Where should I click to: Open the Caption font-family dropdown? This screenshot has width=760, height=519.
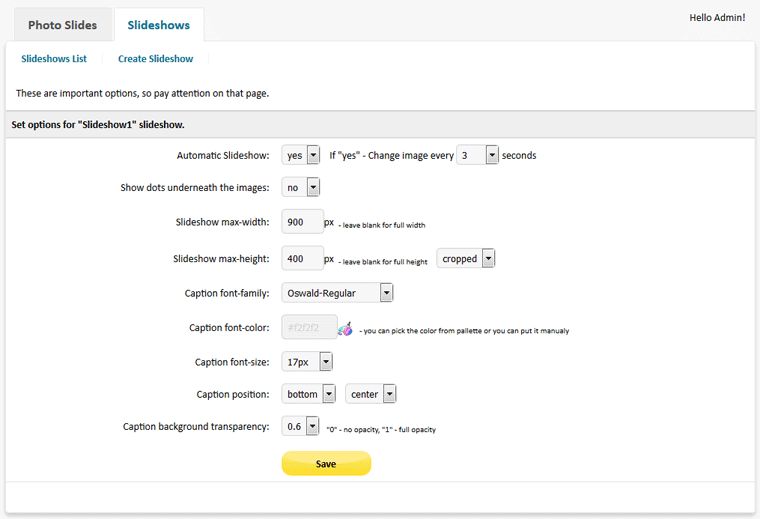[338, 293]
